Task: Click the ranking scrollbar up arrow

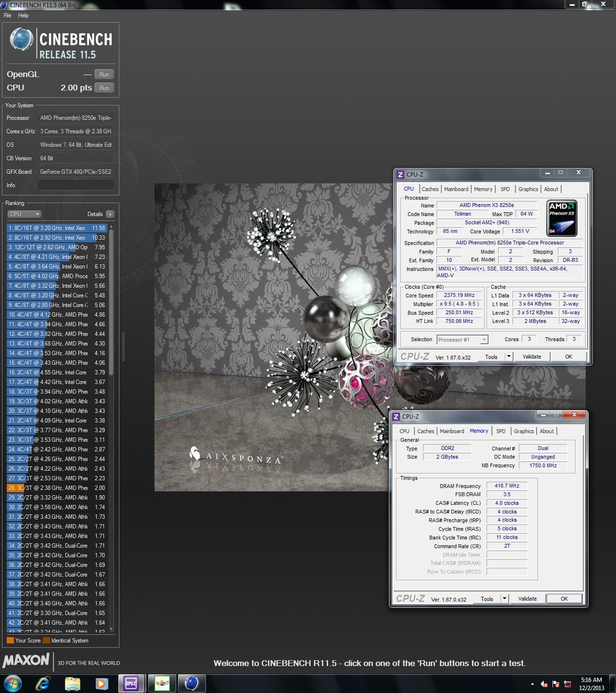Action: pyautogui.click(x=112, y=226)
